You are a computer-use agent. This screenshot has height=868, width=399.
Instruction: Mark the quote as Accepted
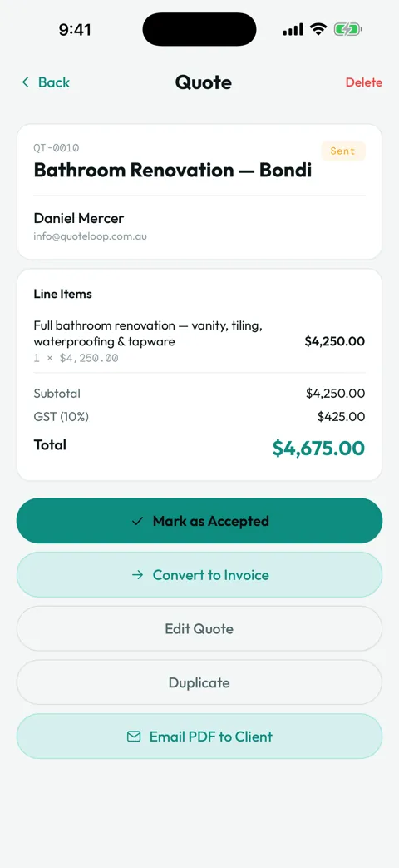(199, 521)
